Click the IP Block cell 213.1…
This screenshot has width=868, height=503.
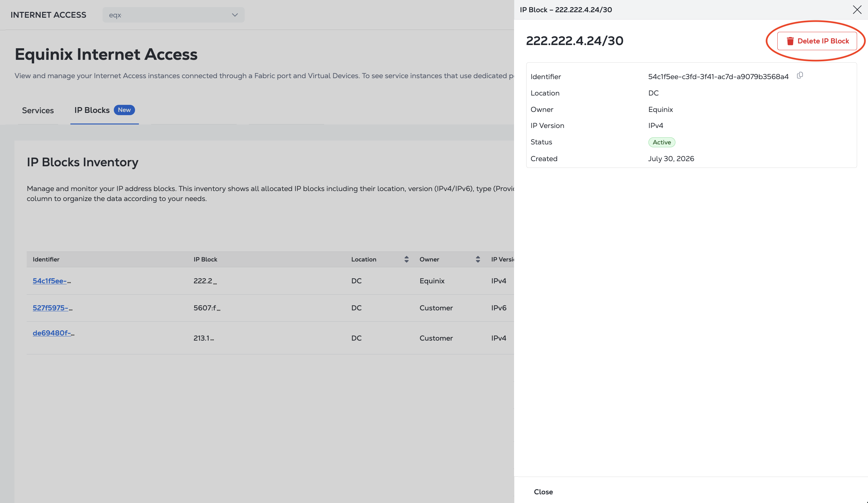point(203,338)
